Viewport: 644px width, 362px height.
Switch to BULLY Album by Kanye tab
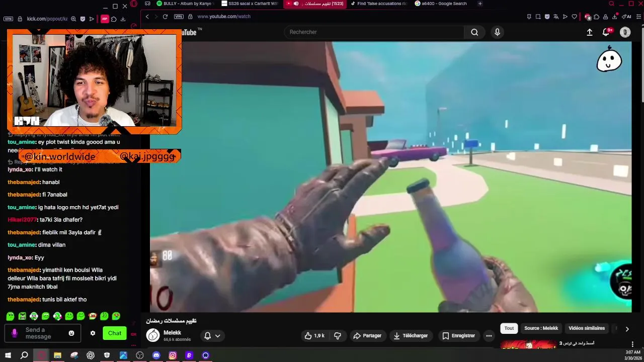coord(185,4)
